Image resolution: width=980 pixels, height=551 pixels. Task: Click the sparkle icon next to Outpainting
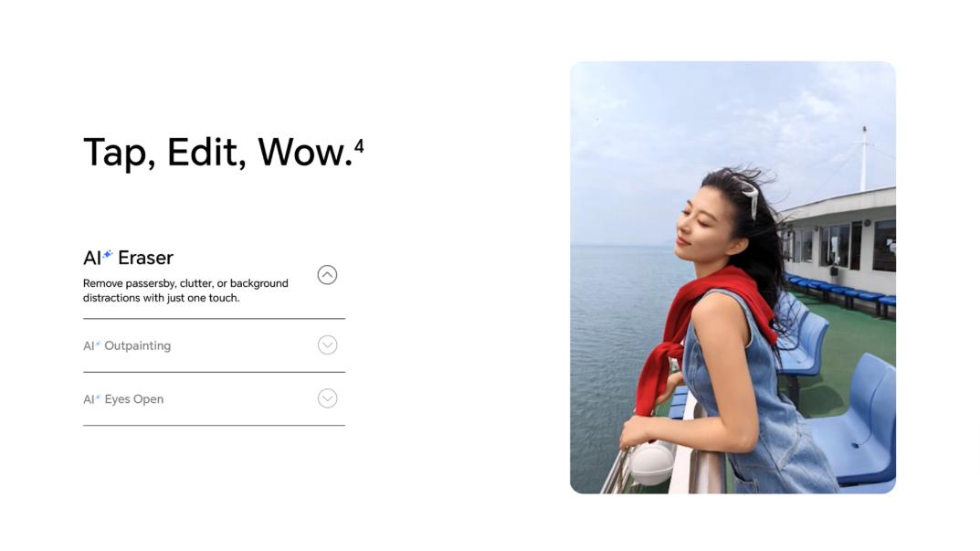point(98,344)
